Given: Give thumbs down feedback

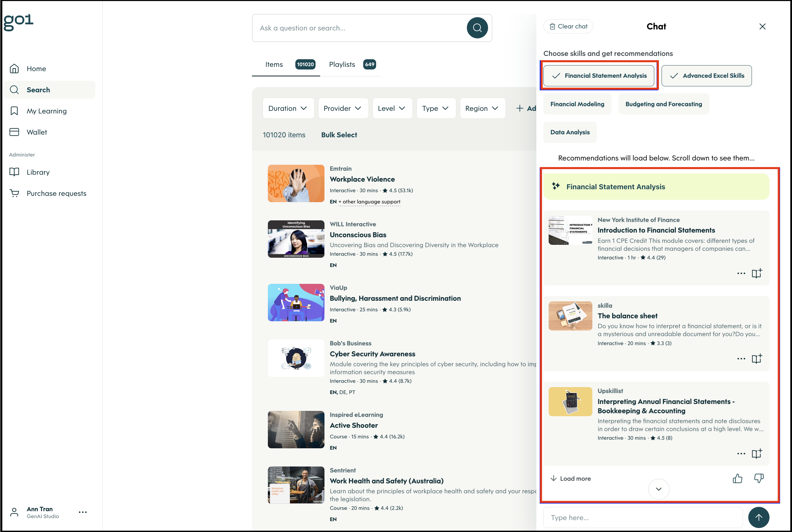Looking at the screenshot, I should point(759,478).
